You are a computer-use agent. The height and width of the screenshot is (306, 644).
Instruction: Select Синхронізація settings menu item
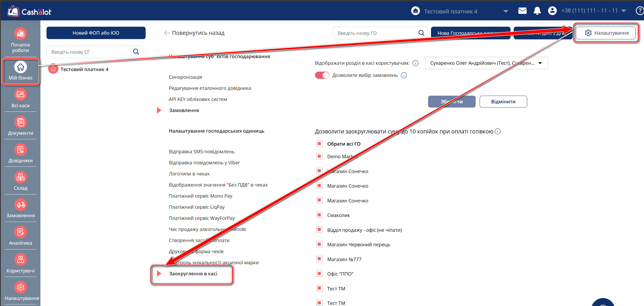click(185, 77)
